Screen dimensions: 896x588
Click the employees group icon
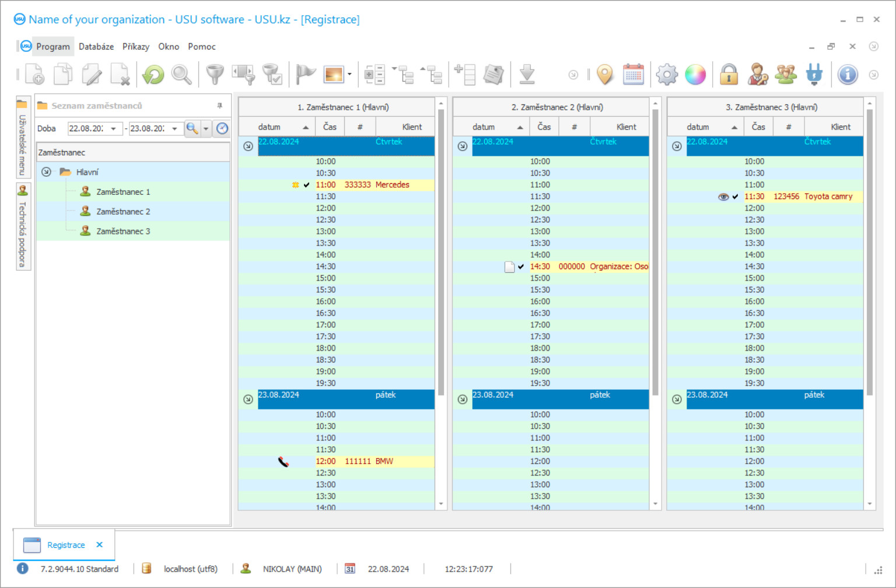pos(786,74)
